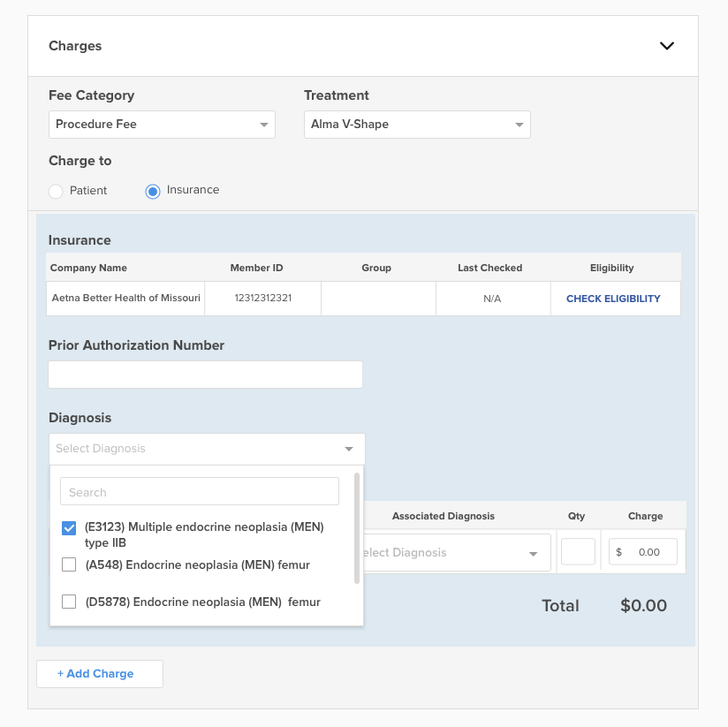Click the Total $0.00 amount
Image resolution: width=728 pixels, height=727 pixels.
[643, 605]
